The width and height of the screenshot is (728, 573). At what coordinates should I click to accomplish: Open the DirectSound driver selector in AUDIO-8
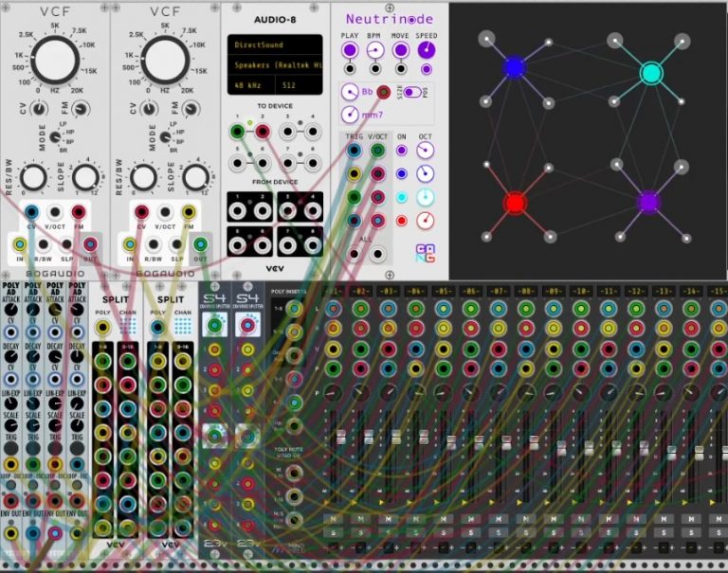point(275,45)
